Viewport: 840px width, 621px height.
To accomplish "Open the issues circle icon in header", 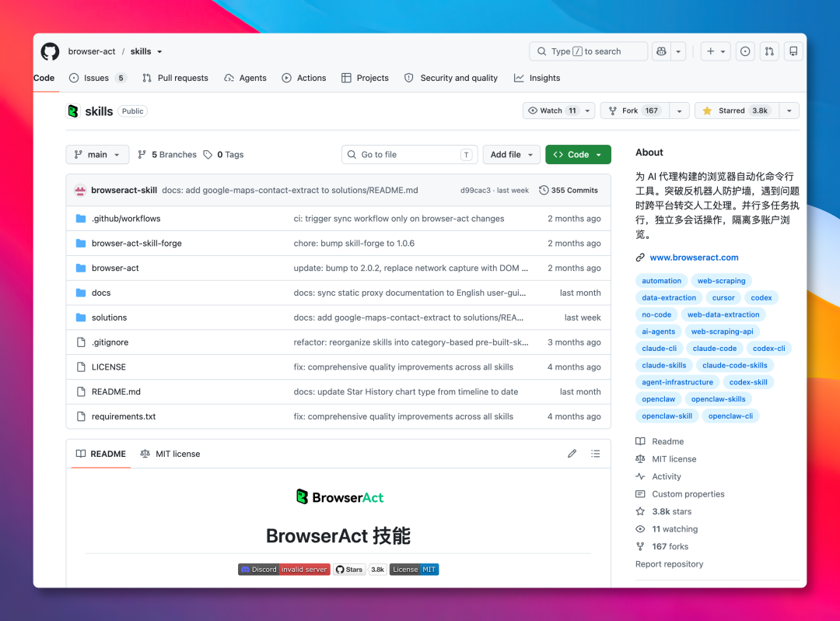I will 745,51.
